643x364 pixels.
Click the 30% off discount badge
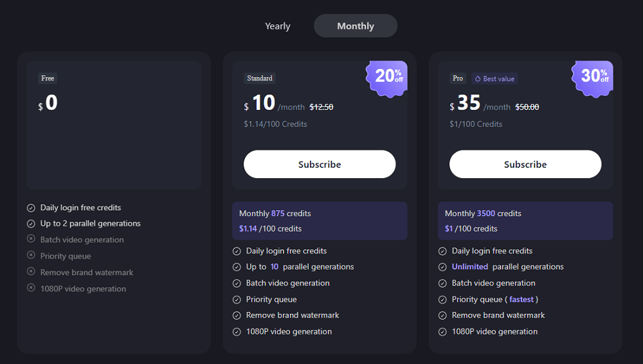(594, 77)
